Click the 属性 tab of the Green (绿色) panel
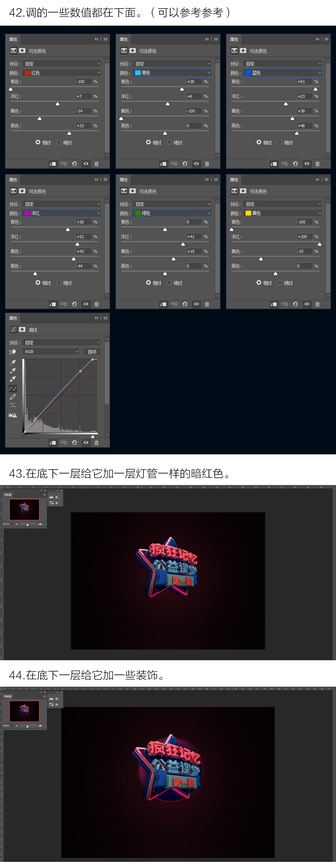The height and width of the screenshot is (868, 336). point(124,180)
